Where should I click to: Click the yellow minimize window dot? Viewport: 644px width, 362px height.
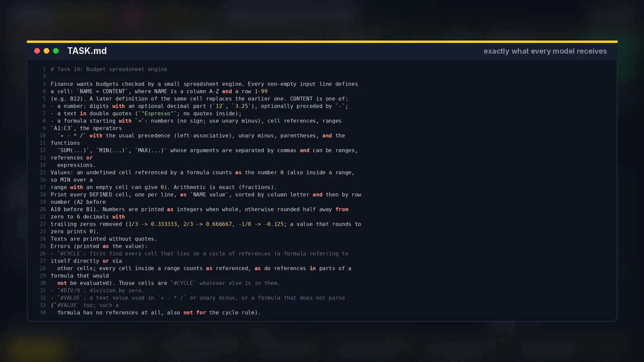click(x=46, y=51)
